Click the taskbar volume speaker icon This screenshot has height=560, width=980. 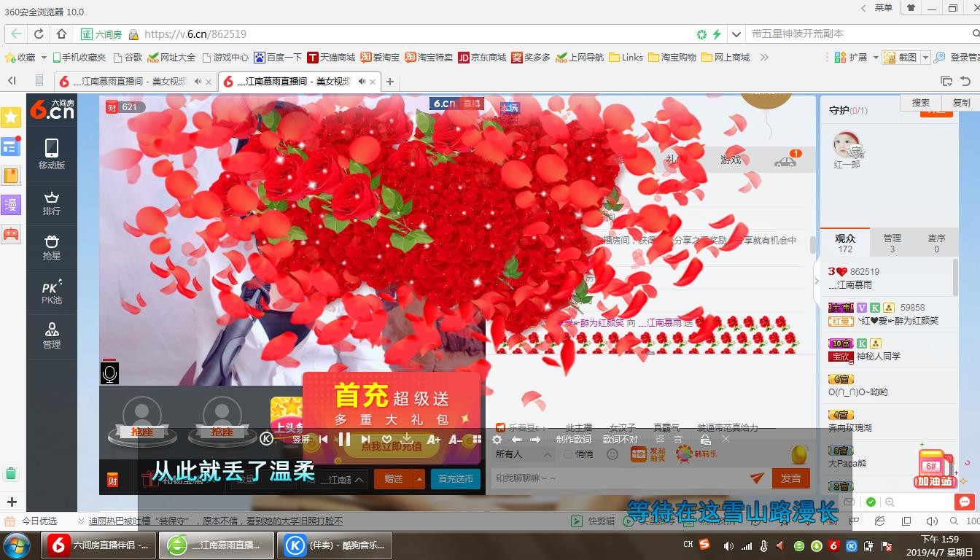[x=728, y=545]
